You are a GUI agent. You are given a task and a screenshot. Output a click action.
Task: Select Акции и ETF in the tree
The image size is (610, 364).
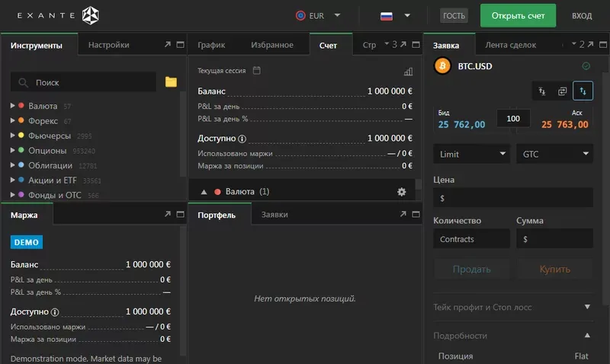(53, 180)
